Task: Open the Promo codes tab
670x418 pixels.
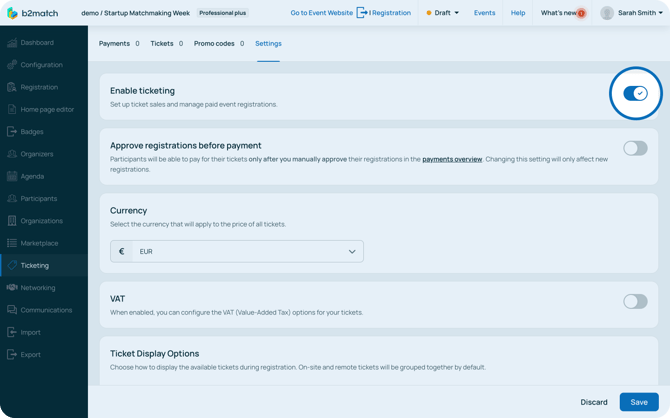Action: click(219, 44)
